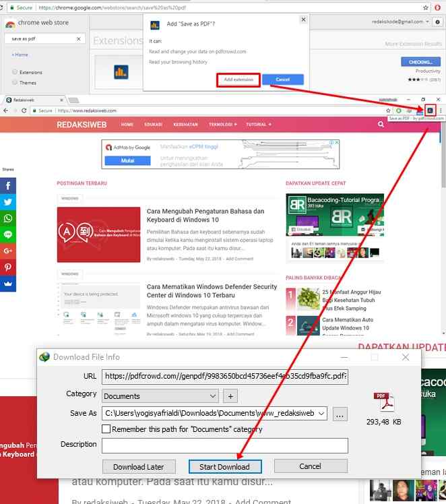This screenshot has width=446, height=504.
Task: Close the Add Save as PDF dialog
Action: (x=303, y=20)
